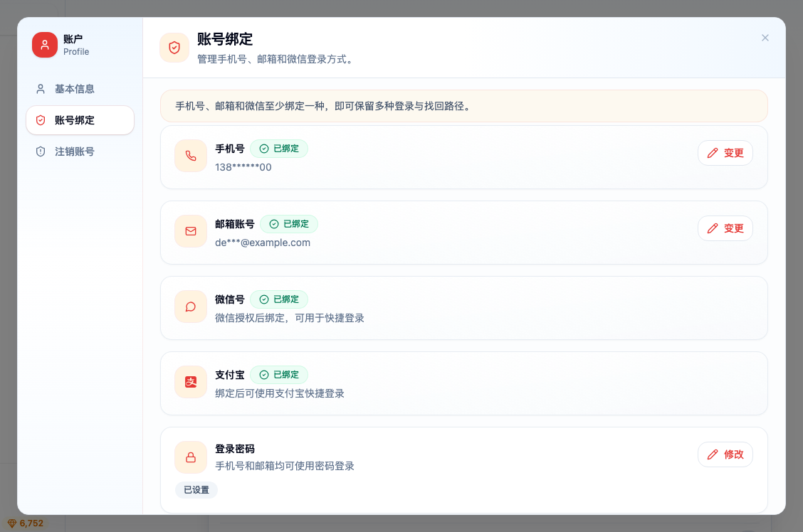Close the 账号绑定 dialog
This screenshot has width=803, height=532.
click(x=765, y=38)
